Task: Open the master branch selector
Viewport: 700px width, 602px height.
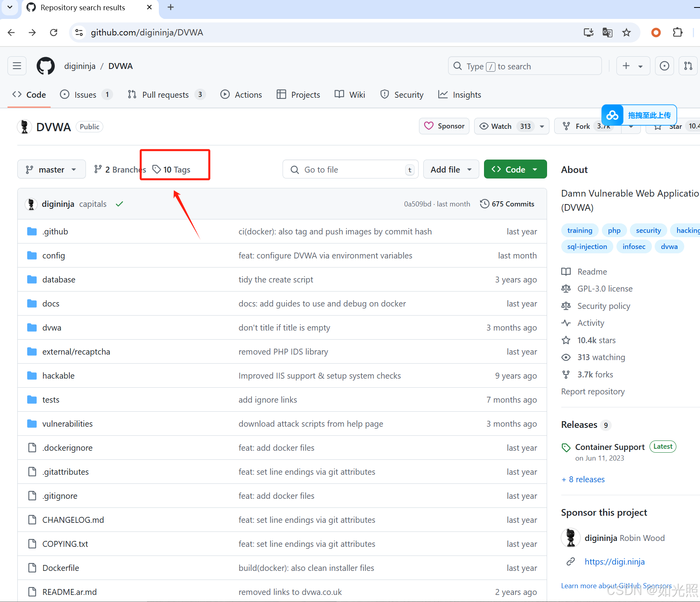Action: tap(52, 169)
